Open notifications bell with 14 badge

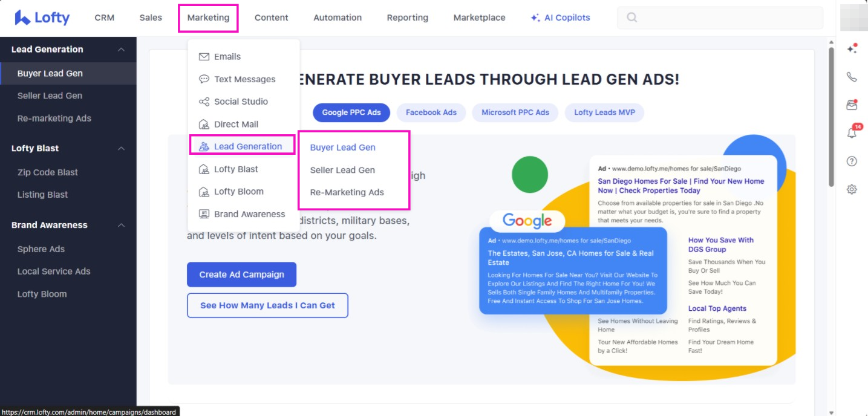point(852,133)
